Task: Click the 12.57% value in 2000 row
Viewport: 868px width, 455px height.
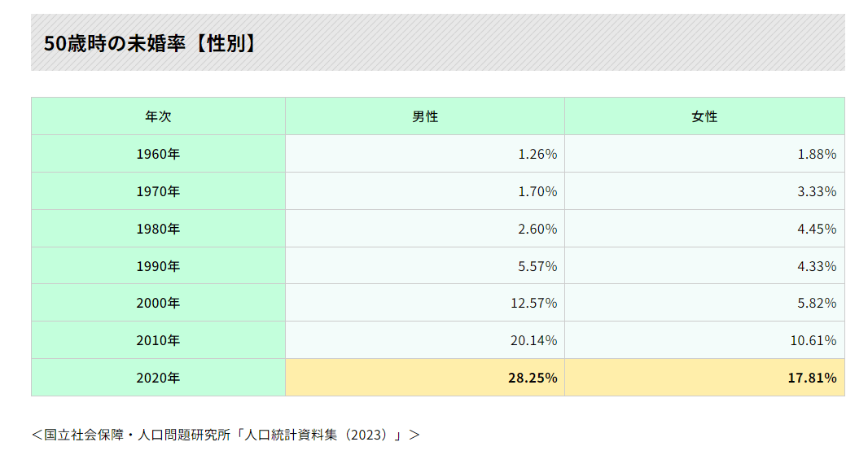Action: tap(533, 303)
